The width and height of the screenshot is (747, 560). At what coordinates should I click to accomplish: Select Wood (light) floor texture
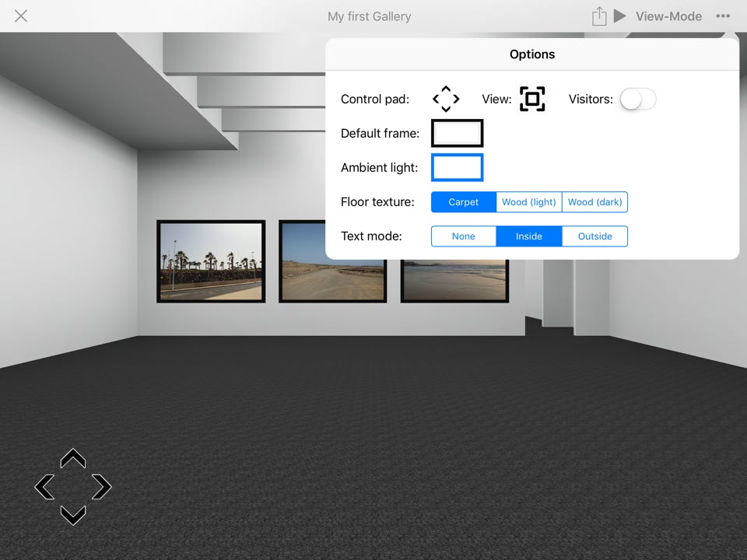(x=529, y=202)
